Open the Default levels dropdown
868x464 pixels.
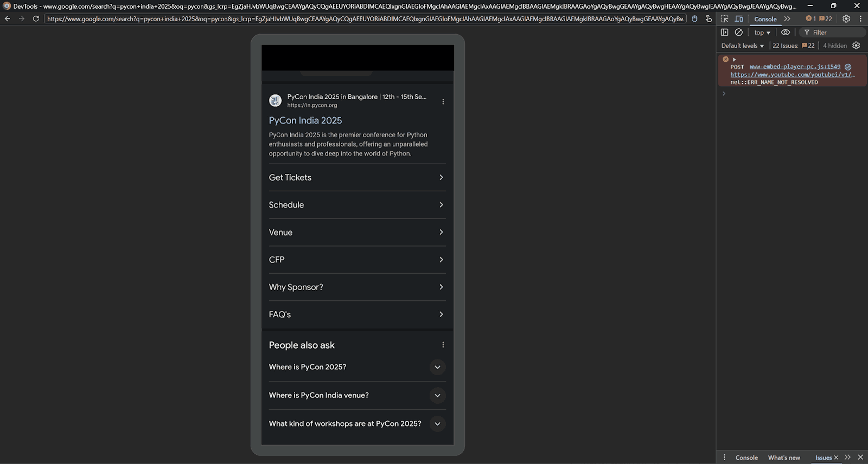click(743, 46)
